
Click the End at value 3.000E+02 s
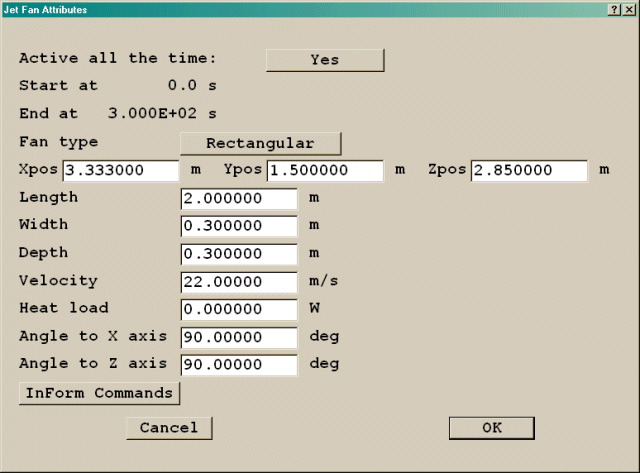(162, 114)
